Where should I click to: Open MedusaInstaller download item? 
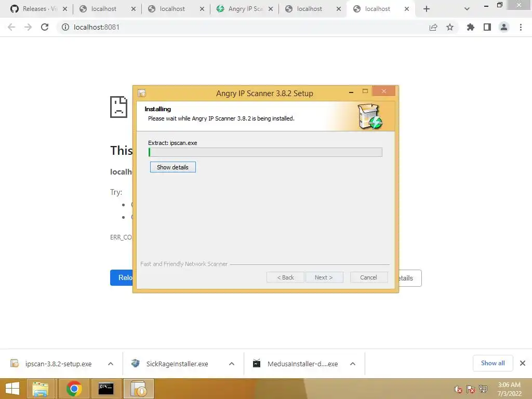[295, 364]
